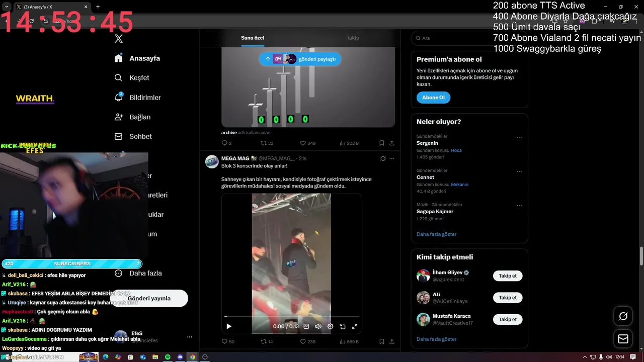This screenshot has height=362, width=644.
Task: Toggle fullscreen for the video
Action: coord(355,326)
